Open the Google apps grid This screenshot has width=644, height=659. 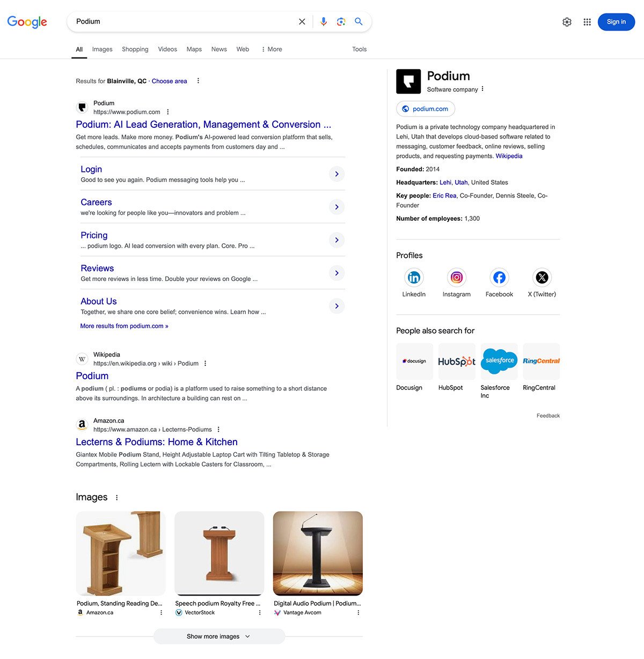pos(587,22)
